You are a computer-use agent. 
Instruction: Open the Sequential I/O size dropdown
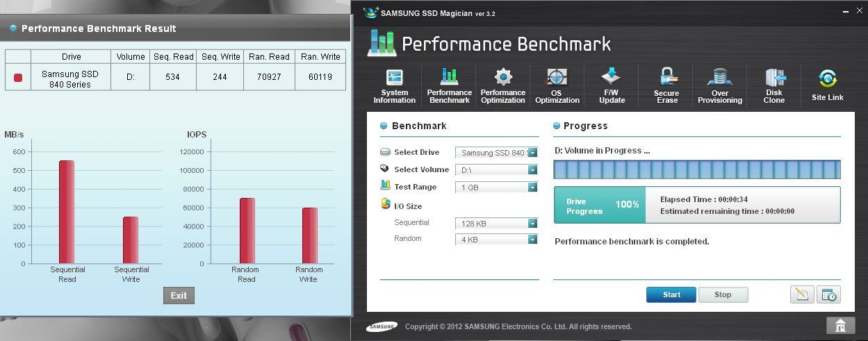coord(497,224)
